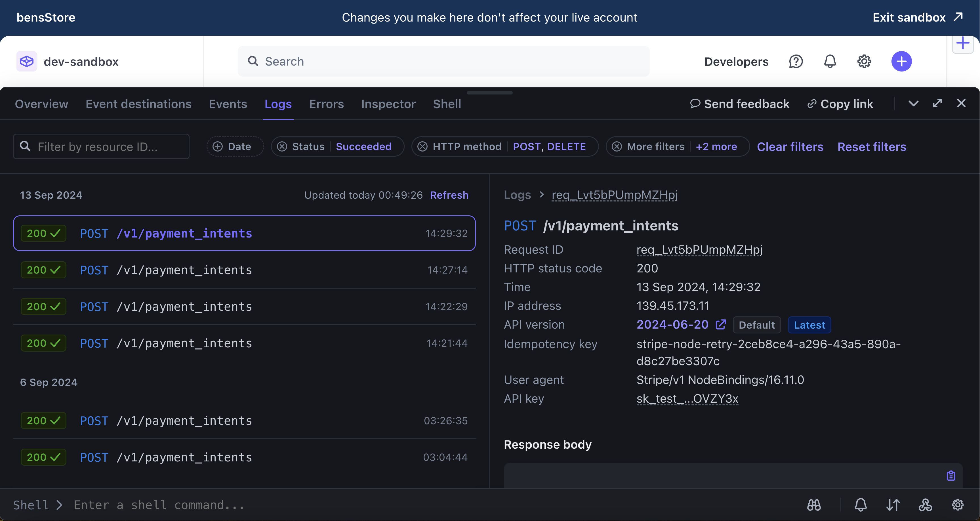
Task: Select log entry at 03:04:44
Action: tap(244, 457)
